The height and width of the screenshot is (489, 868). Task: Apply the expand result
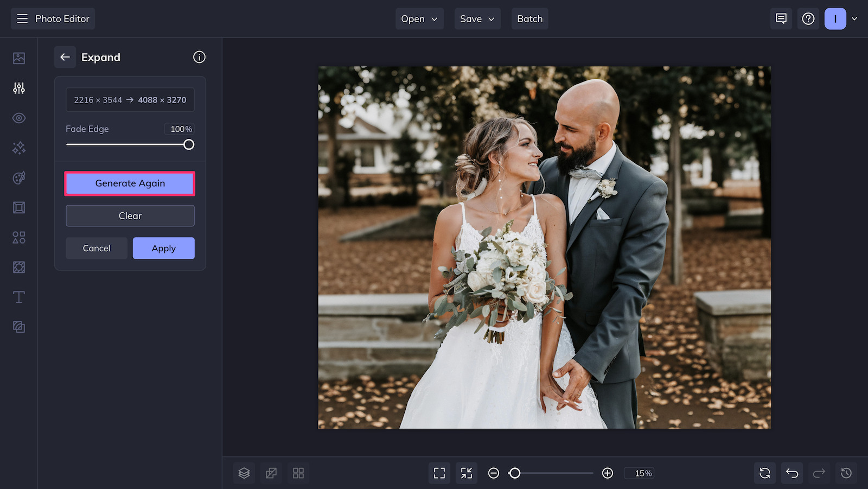tap(163, 248)
